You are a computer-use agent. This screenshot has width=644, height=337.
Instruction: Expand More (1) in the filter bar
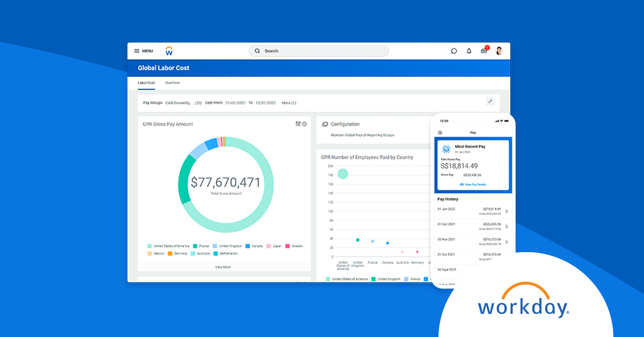289,102
